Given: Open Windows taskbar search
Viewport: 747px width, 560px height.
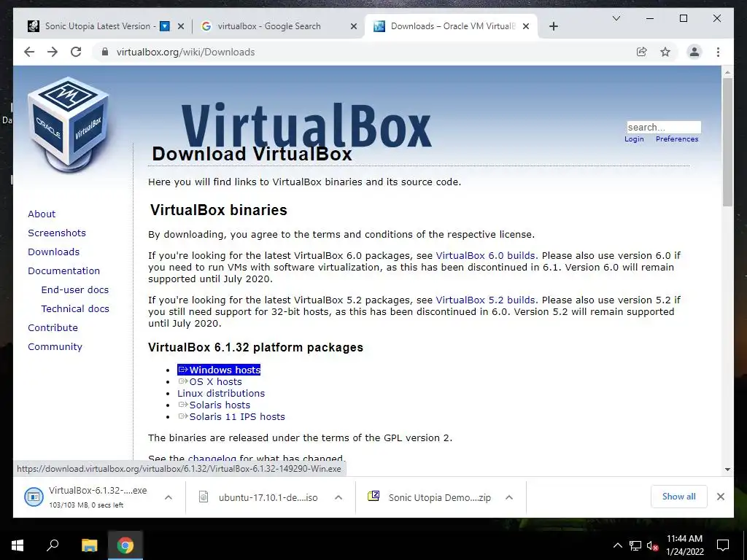Looking at the screenshot, I should point(53,545).
